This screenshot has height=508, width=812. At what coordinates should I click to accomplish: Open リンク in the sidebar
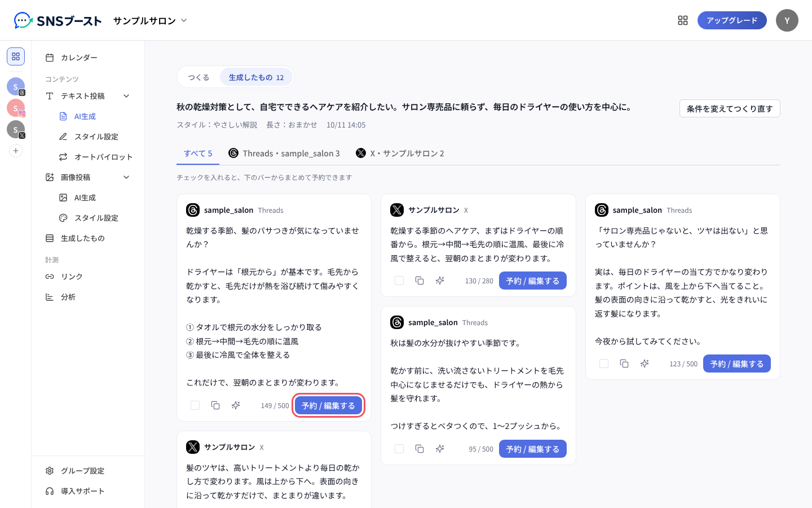pos(88,277)
